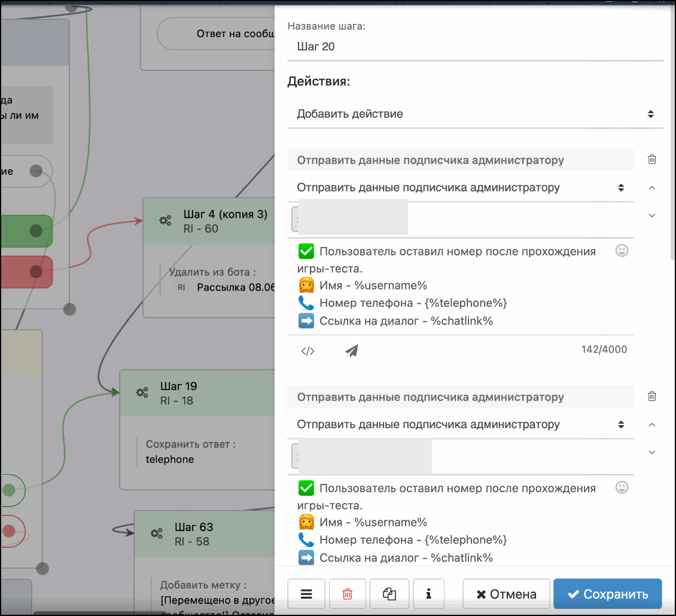Open the 'Добавить действие' dropdown
The height and width of the screenshot is (616, 676).
[x=475, y=114]
